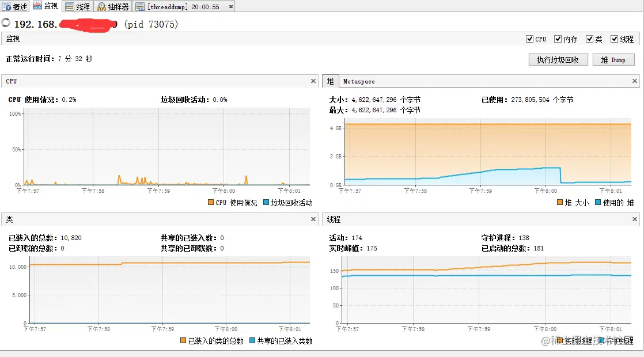Uncheck the 类 classes checkbox
The image size is (644, 357).
[x=590, y=39]
